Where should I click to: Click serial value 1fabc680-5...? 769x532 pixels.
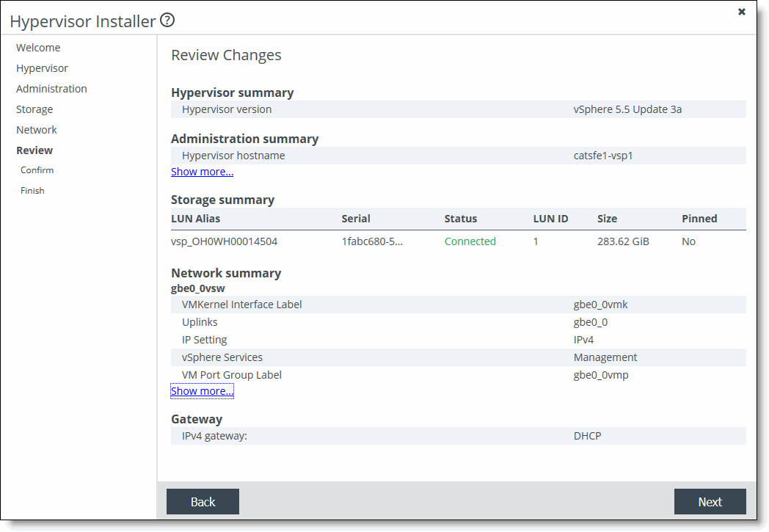point(372,241)
